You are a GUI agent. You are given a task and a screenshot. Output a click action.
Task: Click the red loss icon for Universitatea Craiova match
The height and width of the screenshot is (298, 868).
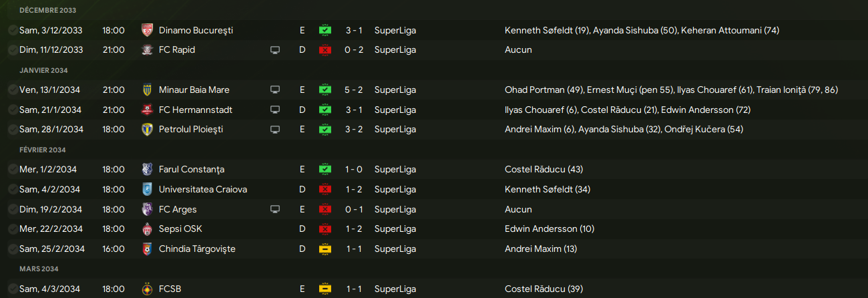coord(325,189)
